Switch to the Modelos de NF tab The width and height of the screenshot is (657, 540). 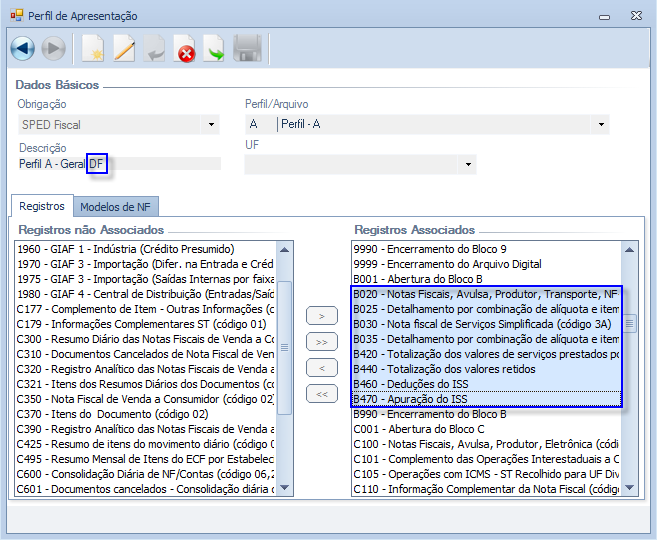[x=115, y=206]
